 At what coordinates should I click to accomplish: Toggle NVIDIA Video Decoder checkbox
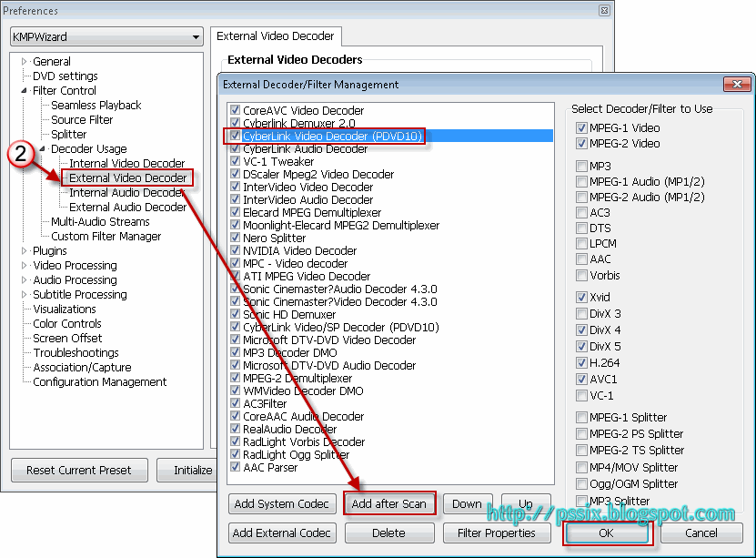coord(235,249)
